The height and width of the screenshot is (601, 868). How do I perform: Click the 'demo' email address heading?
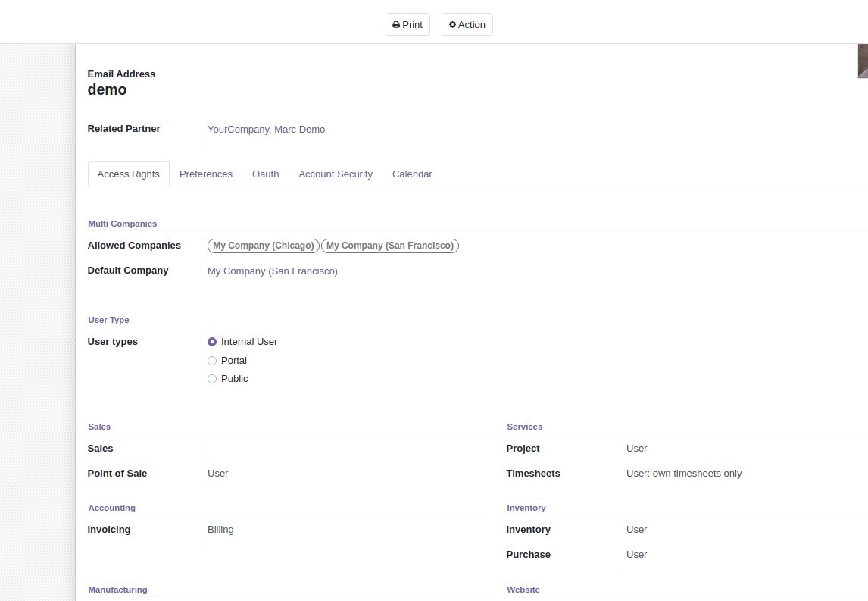pyautogui.click(x=108, y=89)
